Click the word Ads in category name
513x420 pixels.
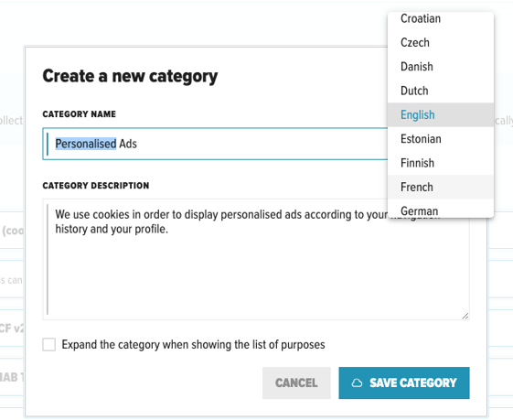pos(128,144)
